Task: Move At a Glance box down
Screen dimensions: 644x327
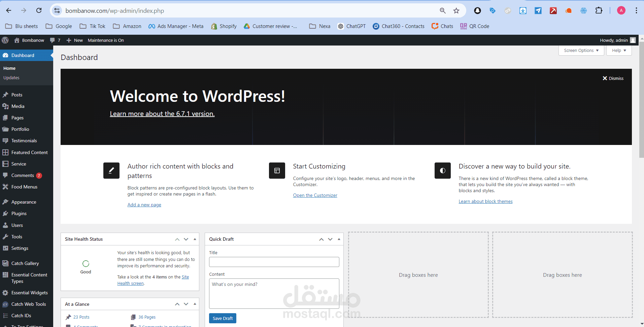Action: [186, 304]
